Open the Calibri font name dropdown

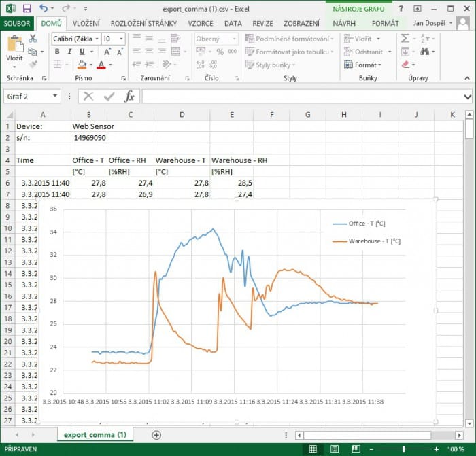pyautogui.click(x=97, y=39)
